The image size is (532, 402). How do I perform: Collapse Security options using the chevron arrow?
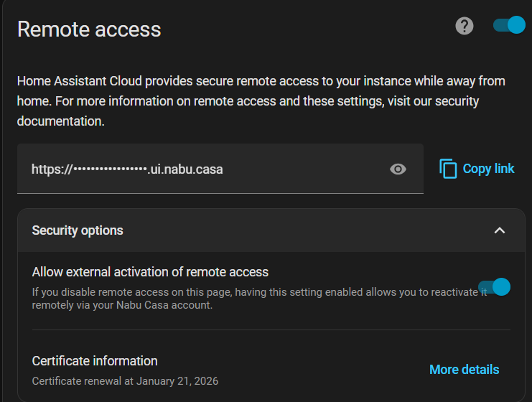(500, 230)
